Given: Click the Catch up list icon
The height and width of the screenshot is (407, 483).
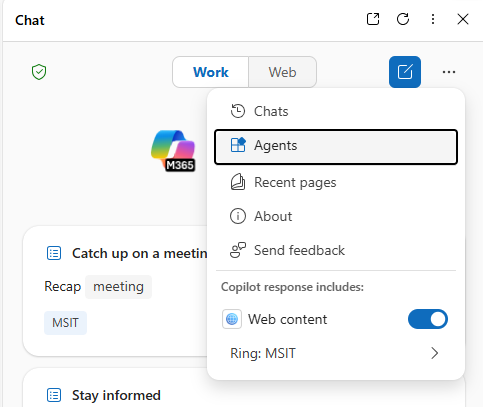Looking at the screenshot, I should point(54,253).
